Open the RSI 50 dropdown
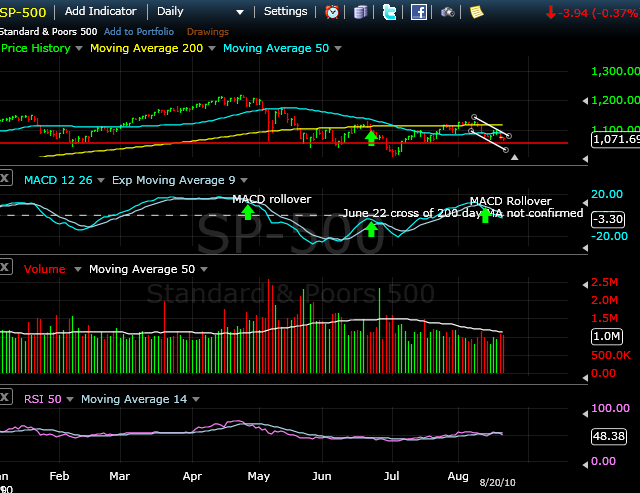Viewport: 640px width, 493px height. (71, 399)
